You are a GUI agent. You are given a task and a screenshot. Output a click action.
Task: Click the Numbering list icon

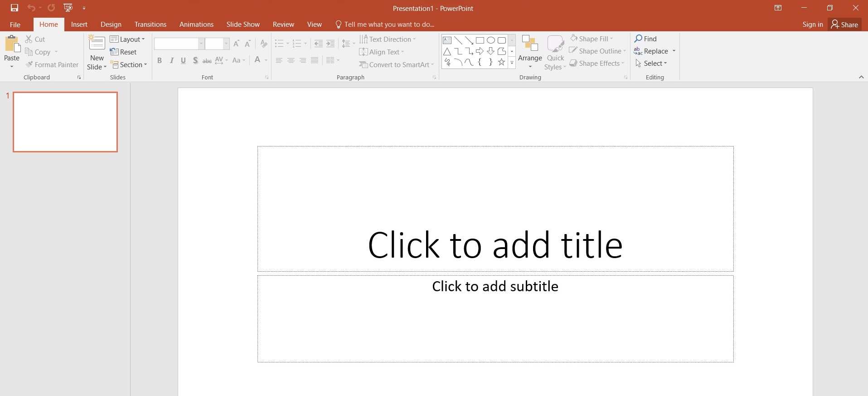(x=297, y=44)
